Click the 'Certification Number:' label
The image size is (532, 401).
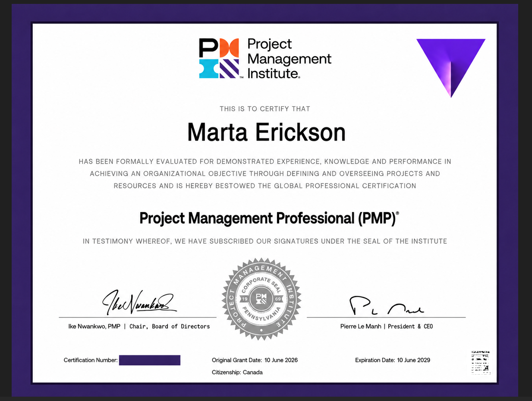(91, 360)
